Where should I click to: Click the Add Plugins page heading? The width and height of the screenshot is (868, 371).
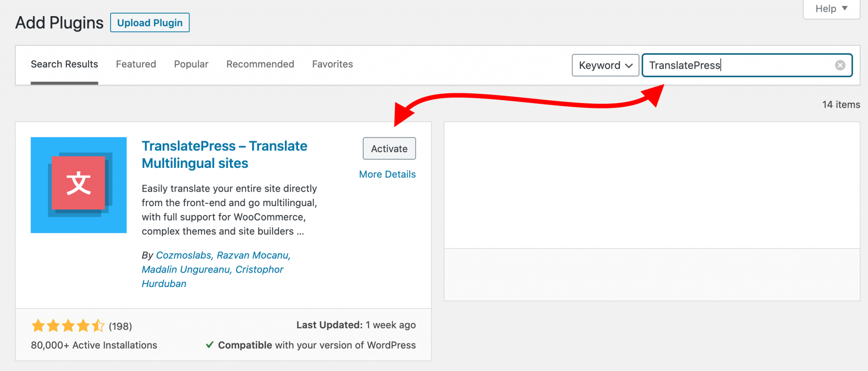pos(59,23)
